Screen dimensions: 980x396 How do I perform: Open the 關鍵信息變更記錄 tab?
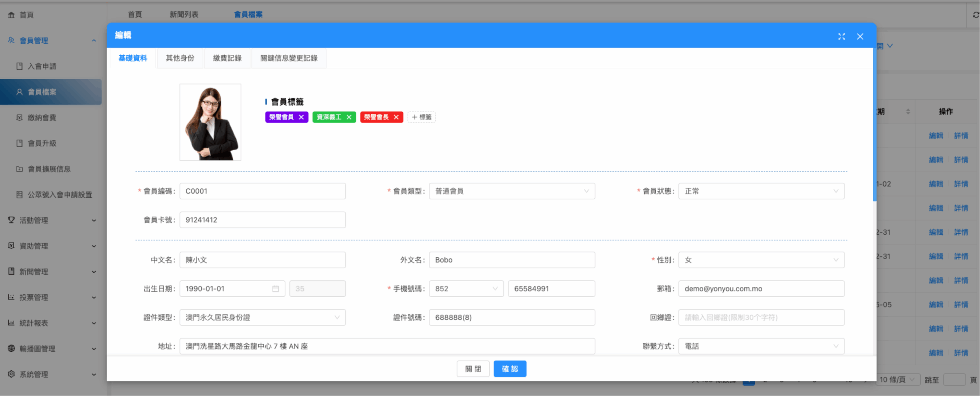point(289,58)
